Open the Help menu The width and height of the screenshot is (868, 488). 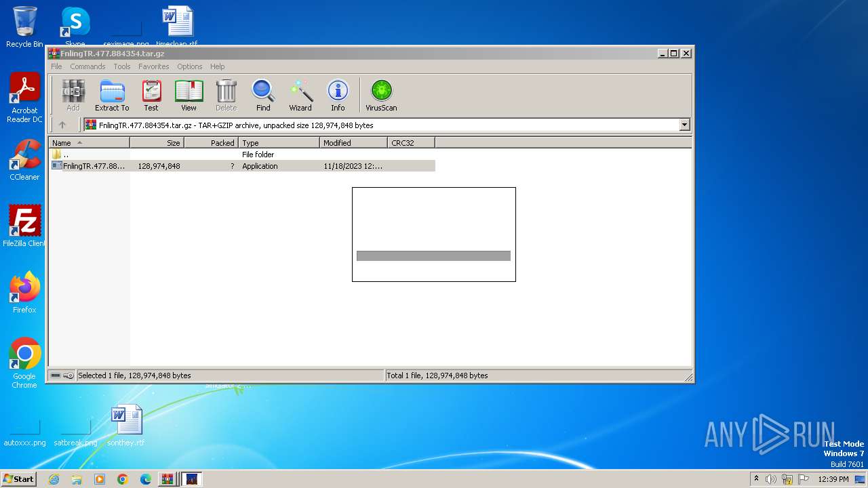[217, 66]
